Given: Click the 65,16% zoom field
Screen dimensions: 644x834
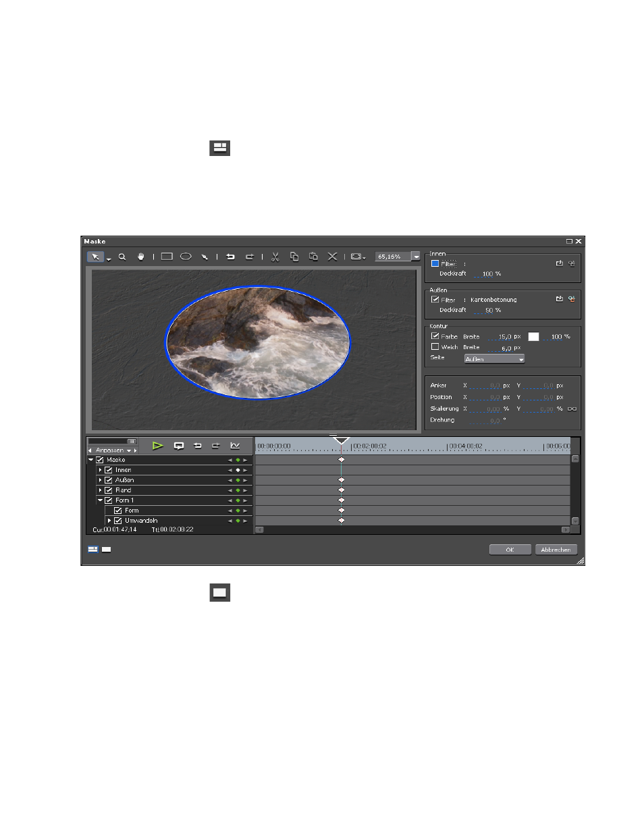Looking at the screenshot, I should pyautogui.click(x=393, y=257).
